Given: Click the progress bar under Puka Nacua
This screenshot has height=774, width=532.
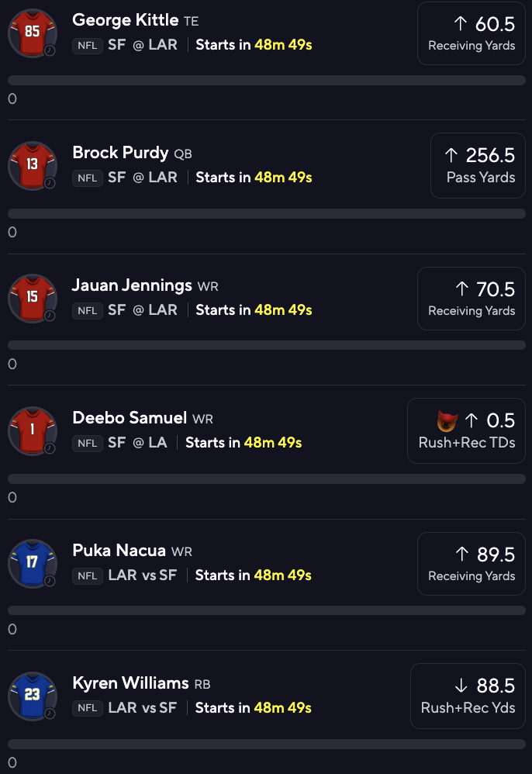Looking at the screenshot, I should (x=266, y=612).
